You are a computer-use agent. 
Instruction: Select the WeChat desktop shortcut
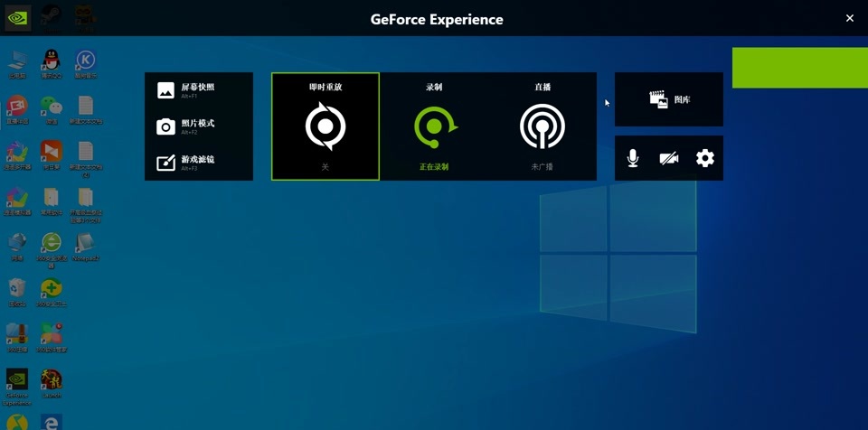52,107
